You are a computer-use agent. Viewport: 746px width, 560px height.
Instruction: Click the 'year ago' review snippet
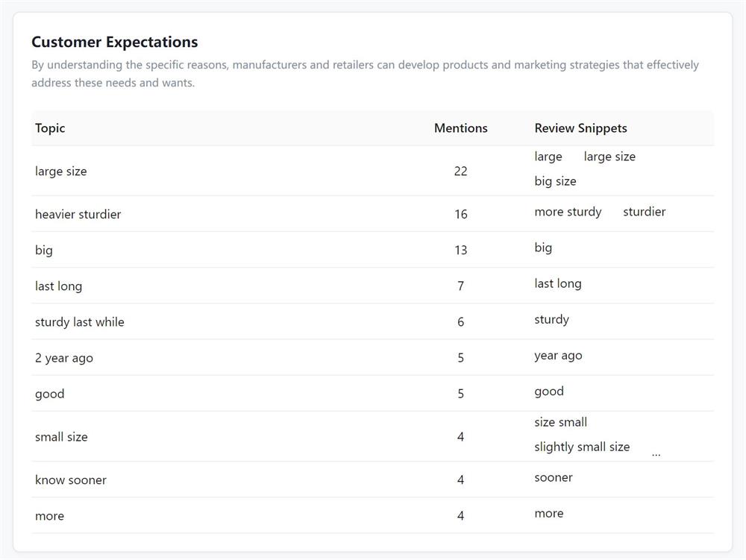pos(558,356)
